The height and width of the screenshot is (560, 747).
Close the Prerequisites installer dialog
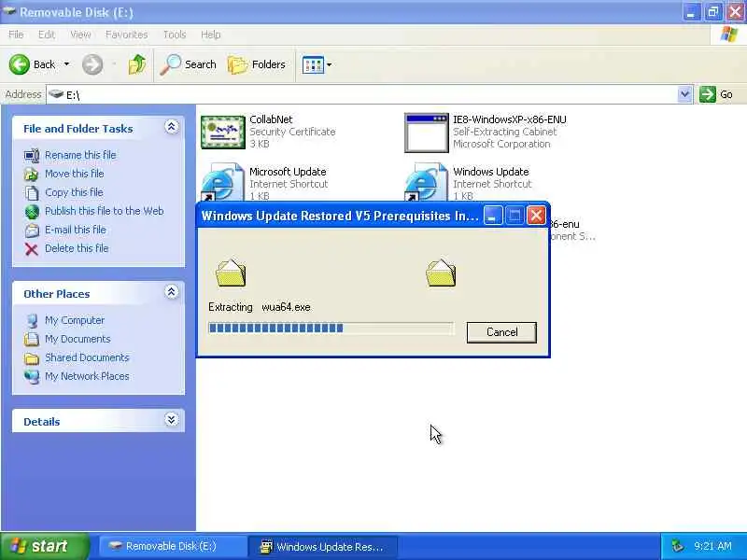point(536,216)
